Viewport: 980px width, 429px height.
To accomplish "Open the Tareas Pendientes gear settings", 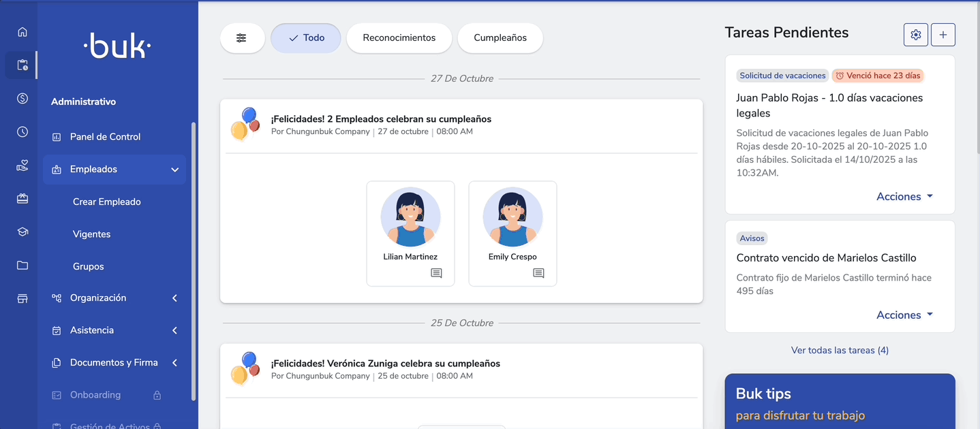I will pos(915,35).
